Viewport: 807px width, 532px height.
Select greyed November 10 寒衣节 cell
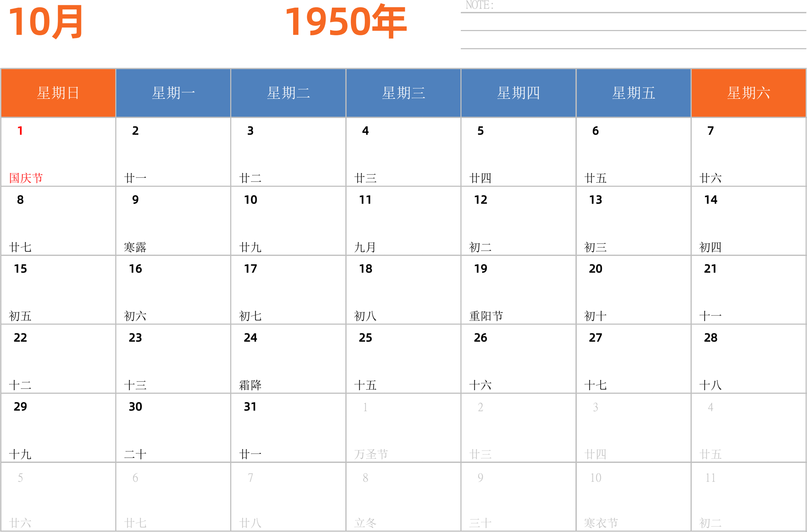(633, 497)
